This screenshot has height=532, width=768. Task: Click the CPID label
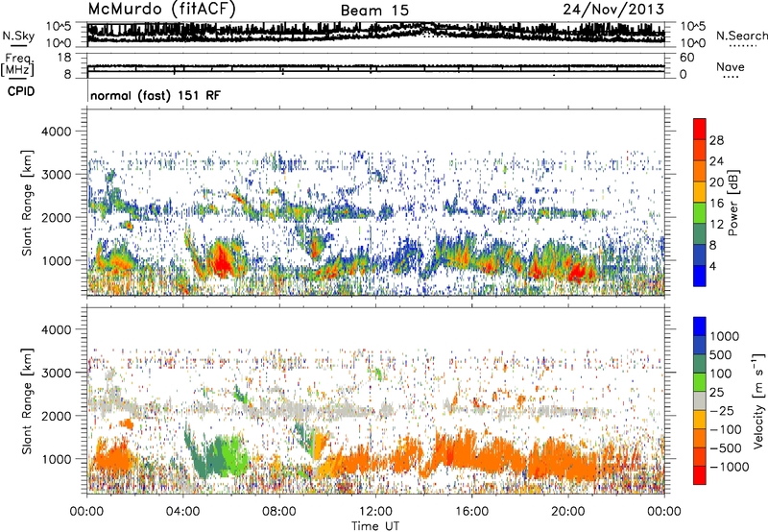coord(21,91)
